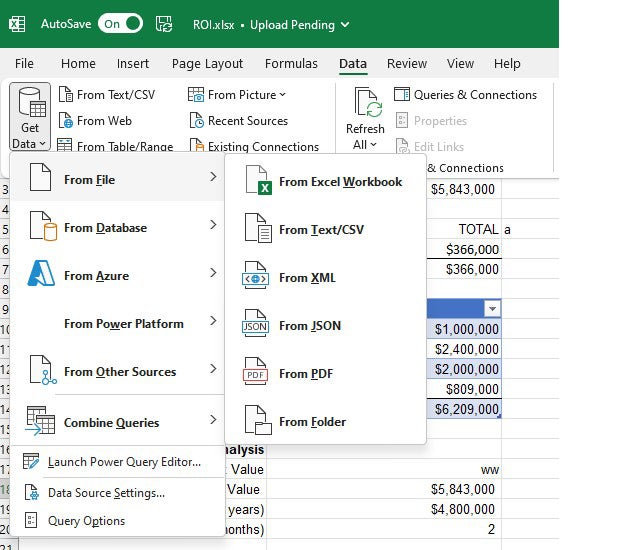Screen dimensions: 620x550
Task: Select the cell showing $2,400,000
Action: tap(464, 349)
